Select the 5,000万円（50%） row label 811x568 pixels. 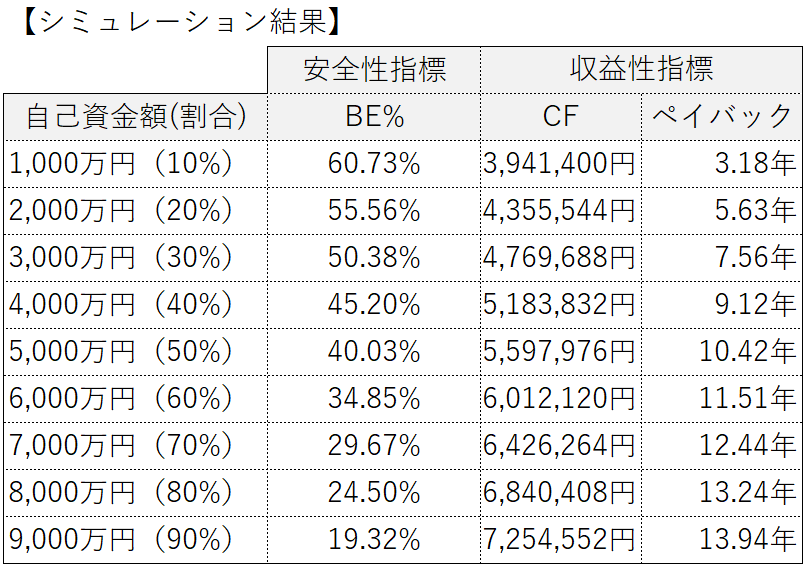[x=121, y=351]
